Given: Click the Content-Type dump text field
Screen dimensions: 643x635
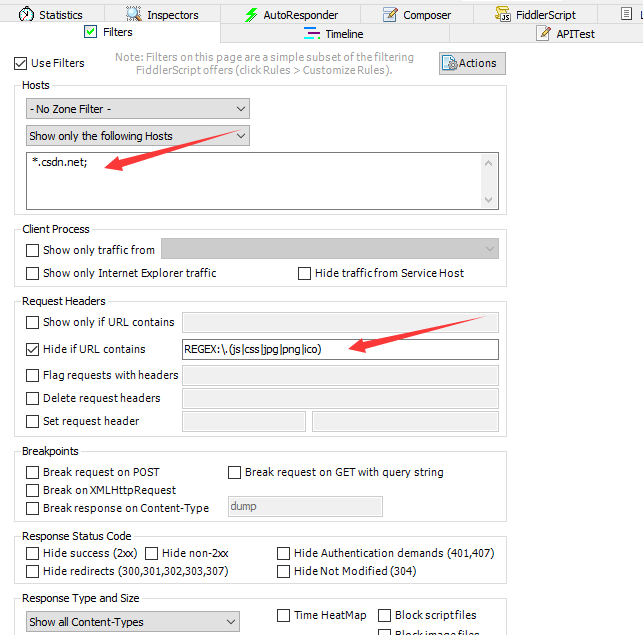Looking at the screenshot, I should pyautogui.click(x=306, y=507).
